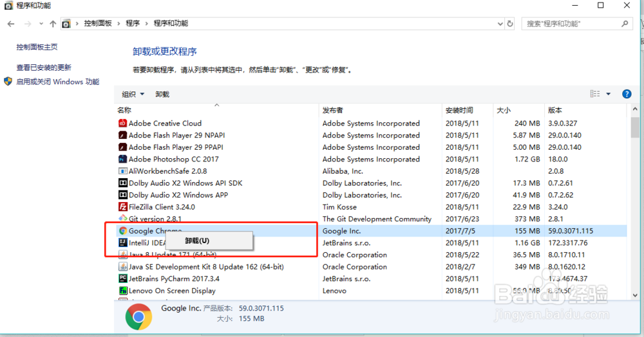Open the recent locations dropdown arrow
Viewport: 644px width, 337px height.
pos(41,24)
